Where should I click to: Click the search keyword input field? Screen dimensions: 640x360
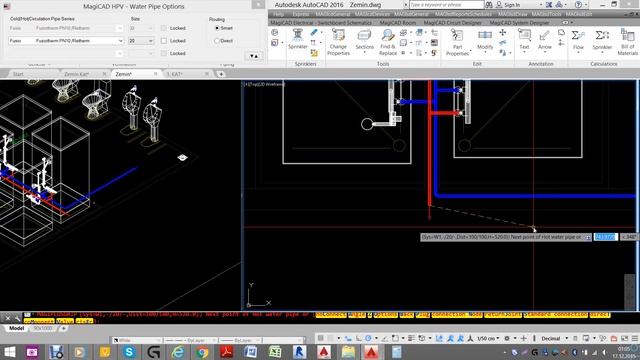(x=447, y=5)
